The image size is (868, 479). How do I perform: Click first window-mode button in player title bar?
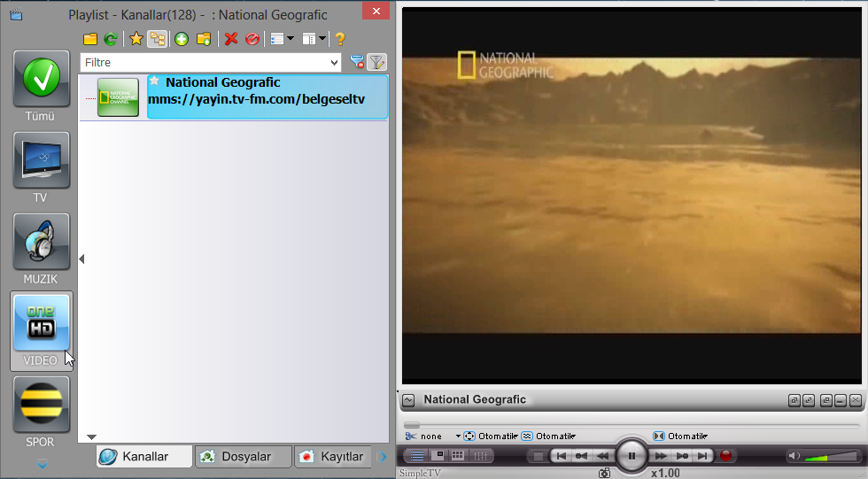coord(794,400)
